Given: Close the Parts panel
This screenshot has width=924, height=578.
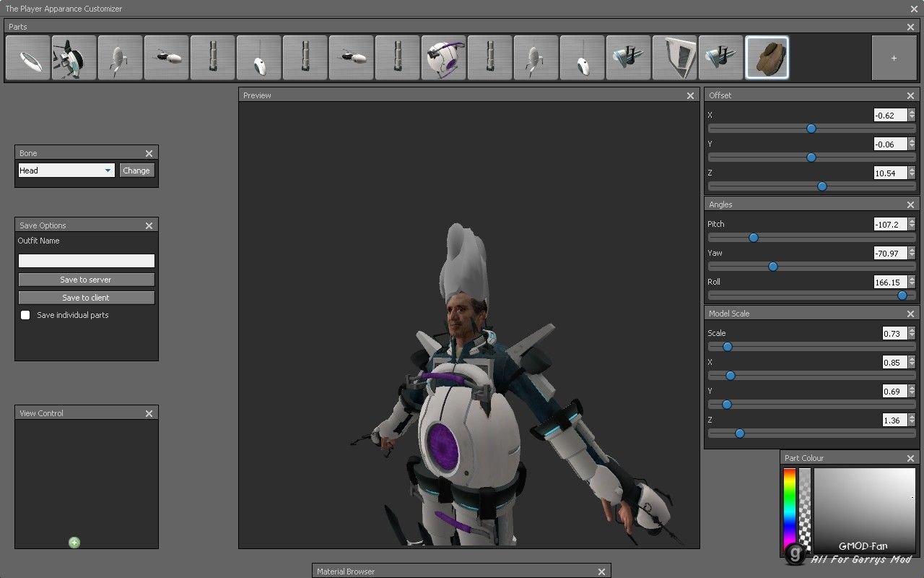Looking at the screenshot, I should click(910, 27).
